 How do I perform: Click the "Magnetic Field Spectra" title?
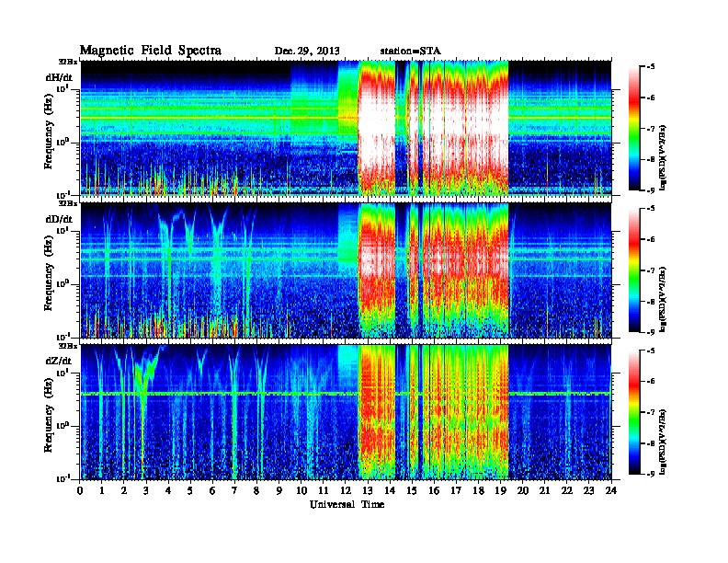click(151, 51)
